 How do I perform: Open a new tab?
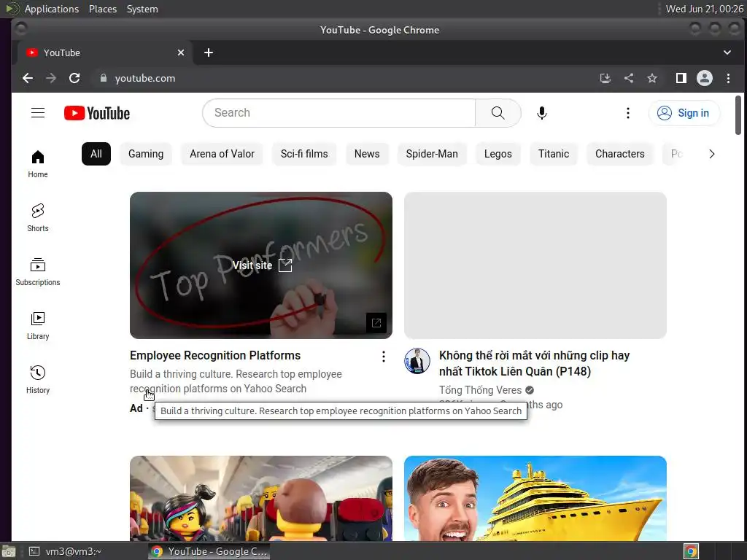click(209, 52)
